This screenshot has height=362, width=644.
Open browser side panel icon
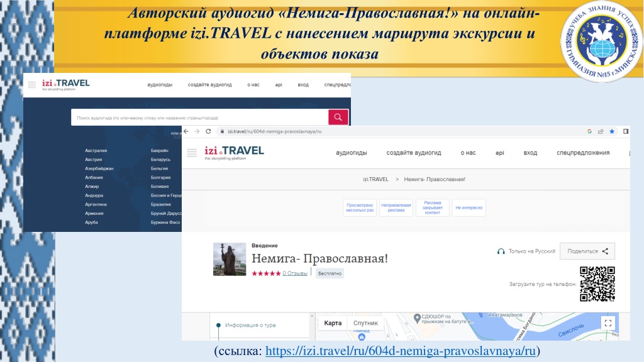pos(626,131)
